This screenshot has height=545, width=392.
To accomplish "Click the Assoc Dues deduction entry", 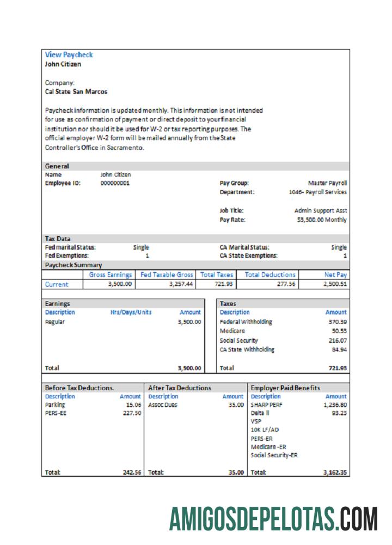I will coord(163,405).
